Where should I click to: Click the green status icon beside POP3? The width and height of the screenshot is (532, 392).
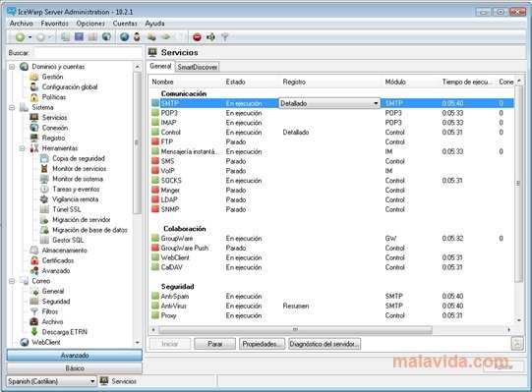(x=155, y=113)
